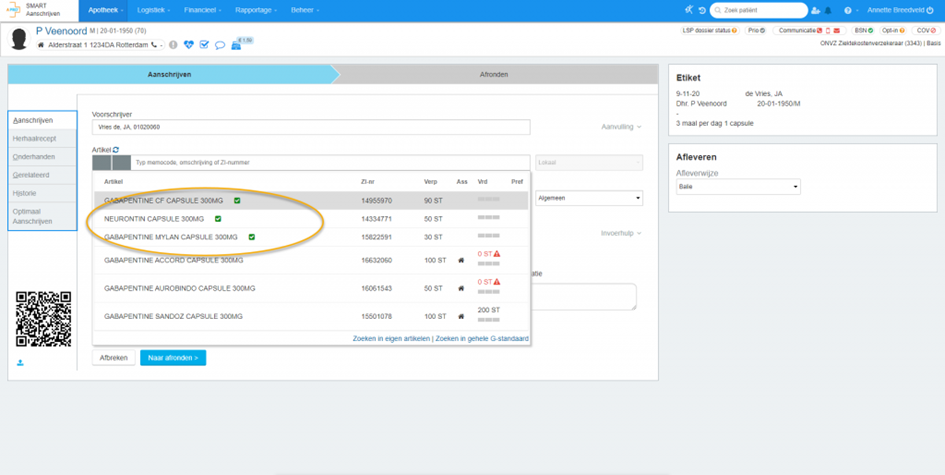This screenshot has width=945, height=475.
Task: Click the heartbeat health icon in patient header
Action: 189,45
